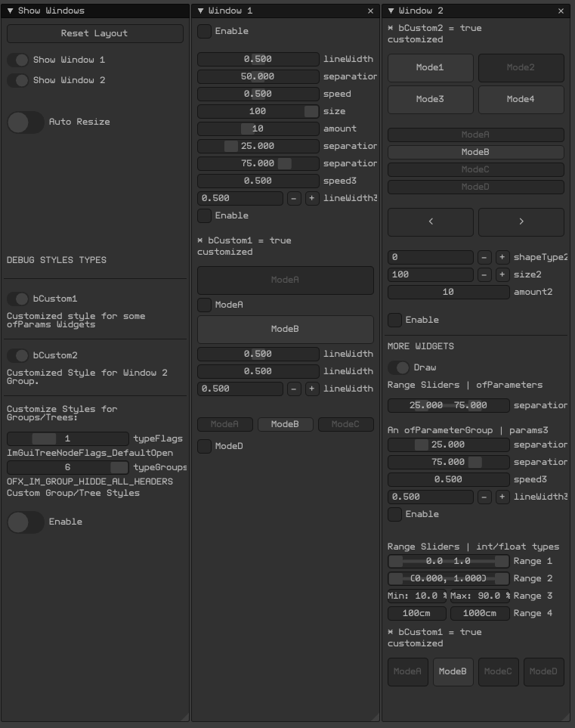Click the speed slider in Window 1
Screen dimensions: 575x728
tap(258, 94)
